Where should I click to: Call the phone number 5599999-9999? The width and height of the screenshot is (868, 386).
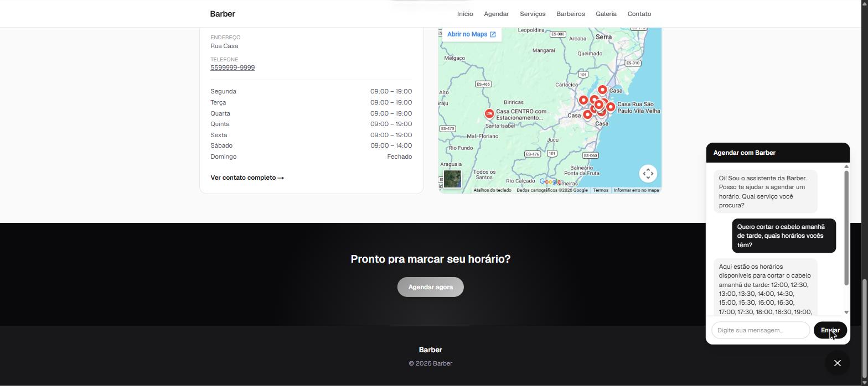coord(232,67)
